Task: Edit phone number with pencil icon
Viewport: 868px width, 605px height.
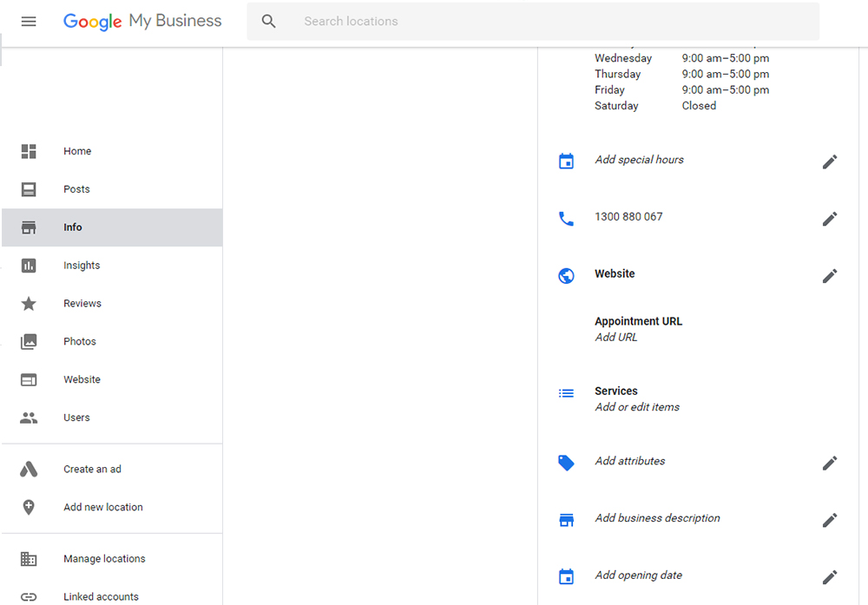Action: [x=829, y=219]
